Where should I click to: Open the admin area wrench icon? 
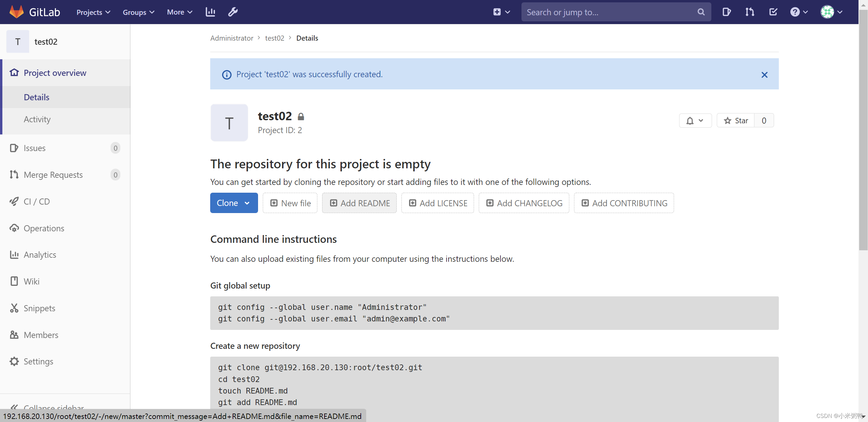tap(233, 12)
